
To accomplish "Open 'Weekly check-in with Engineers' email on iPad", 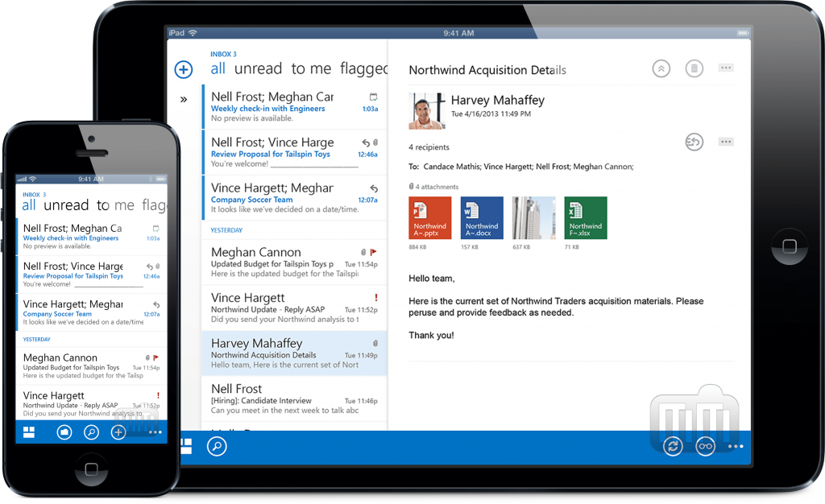I will click(295, 107).
